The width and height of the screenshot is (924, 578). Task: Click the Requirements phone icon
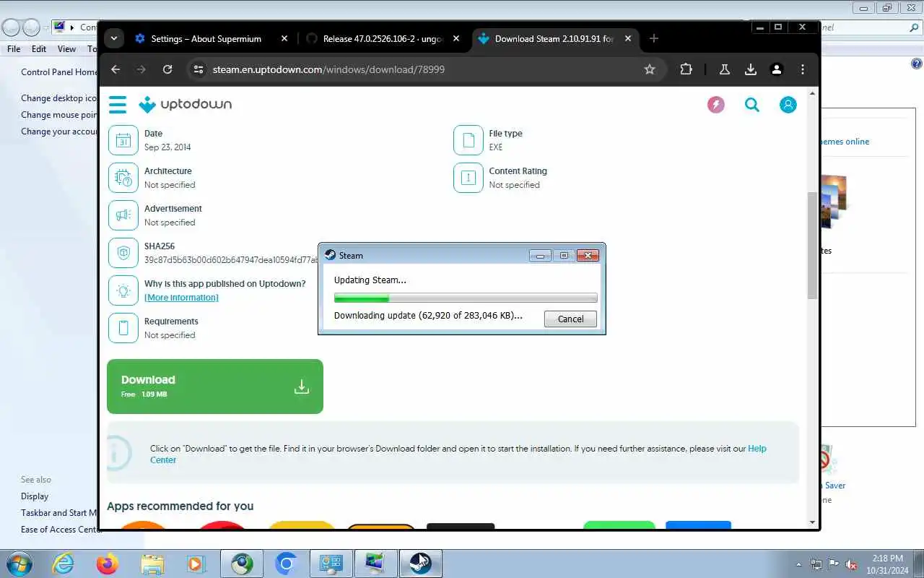[x=123, y=328]
